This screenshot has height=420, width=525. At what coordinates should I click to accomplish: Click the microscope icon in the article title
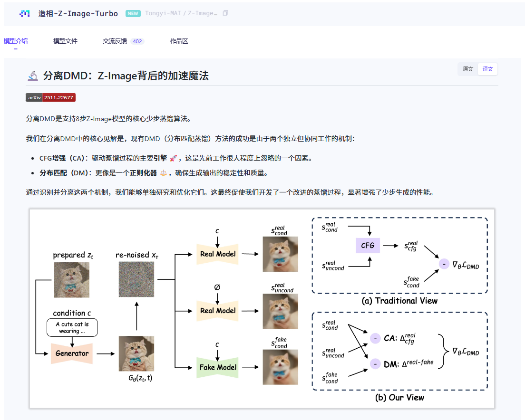(x=33, y=75)
